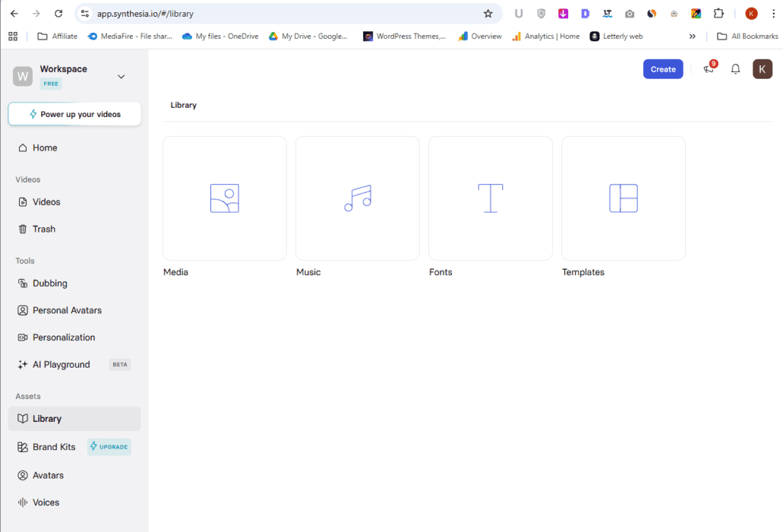Open the Dubbing tool

coord(74,283)
